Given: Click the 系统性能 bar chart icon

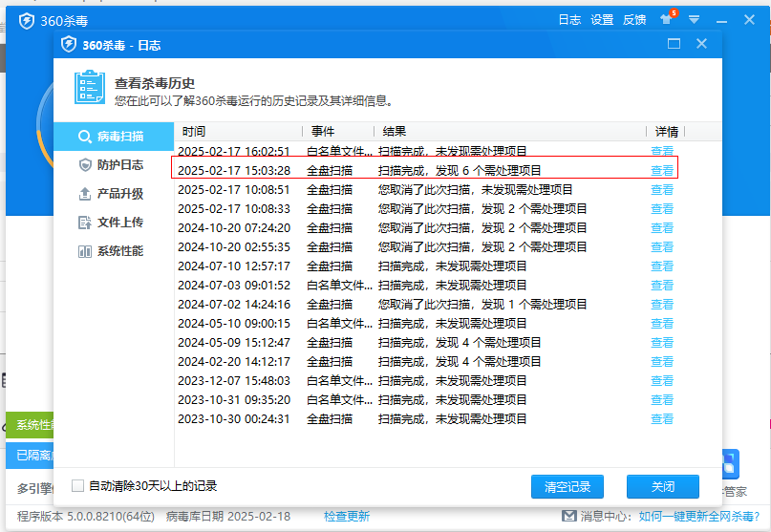Looking at the screenshot, I should coord(86,251).
